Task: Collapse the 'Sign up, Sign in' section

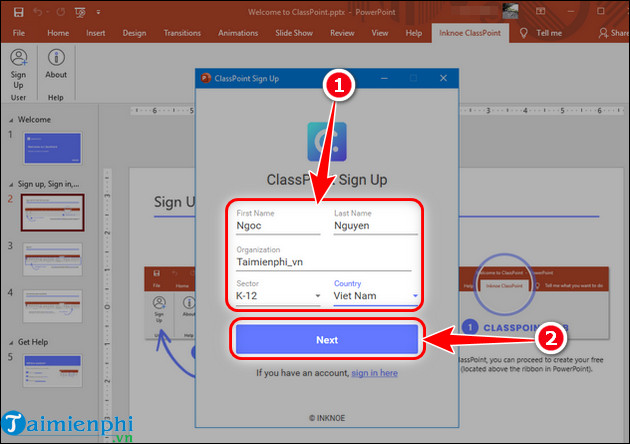Action: pyautogui.click(x=10, y=184)
